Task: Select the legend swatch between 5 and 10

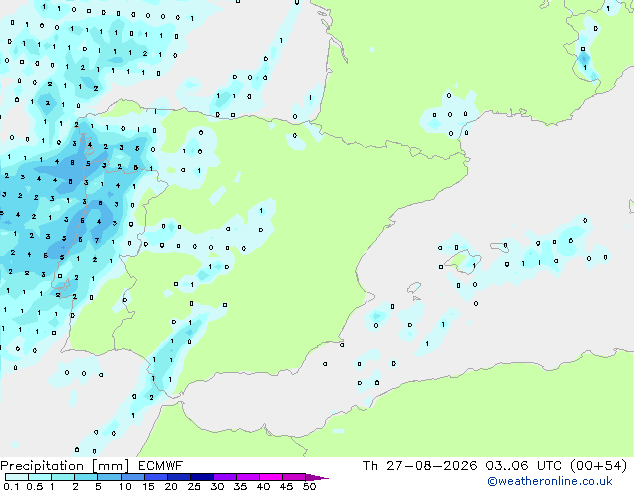Action: tap(110, 477)
